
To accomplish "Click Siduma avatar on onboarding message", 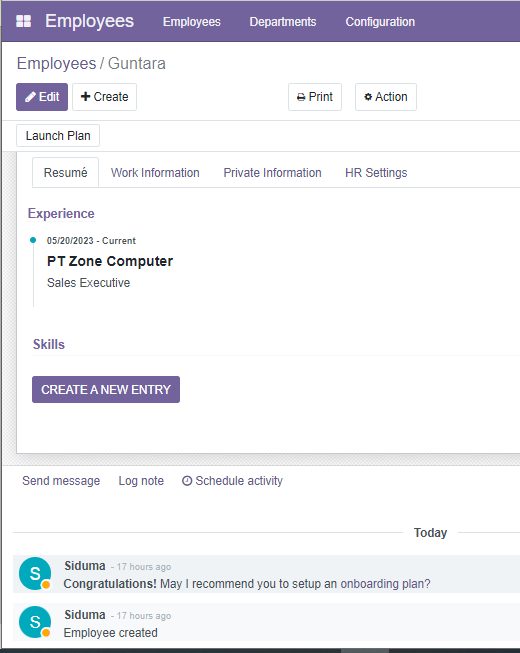I will pos(35,573).
